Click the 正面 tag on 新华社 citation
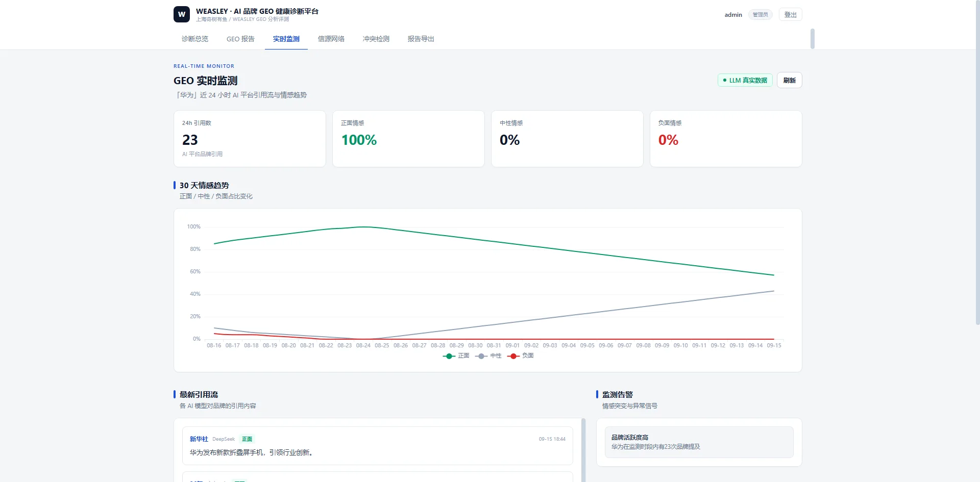Screen dimensions: 980x482 click(x=247, y=439)
